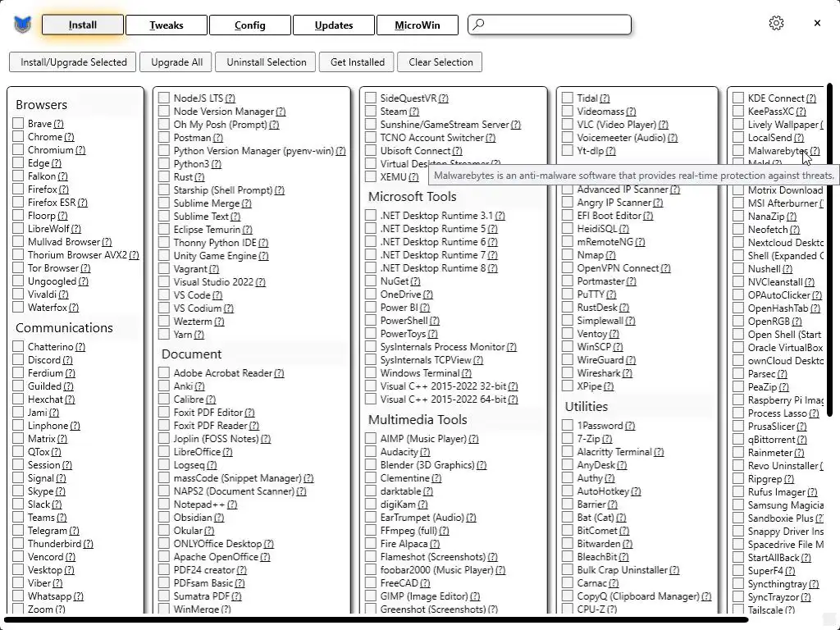Switch to the Tweaks tab

click(x=166, y=25)
